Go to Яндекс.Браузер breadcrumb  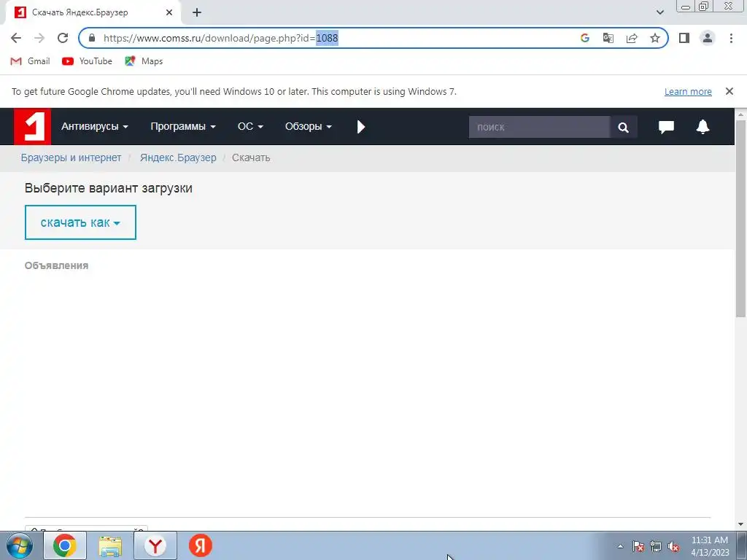[178, 157]
